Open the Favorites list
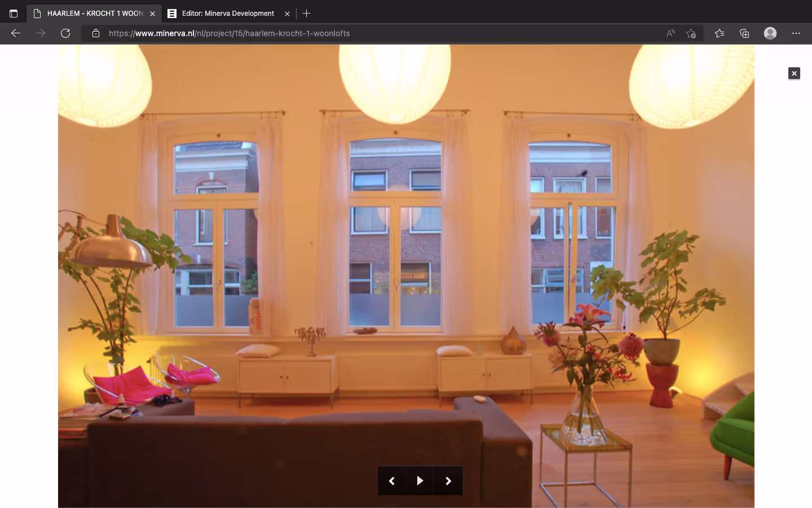The image size is (812, 508). [x=720, y=33]
